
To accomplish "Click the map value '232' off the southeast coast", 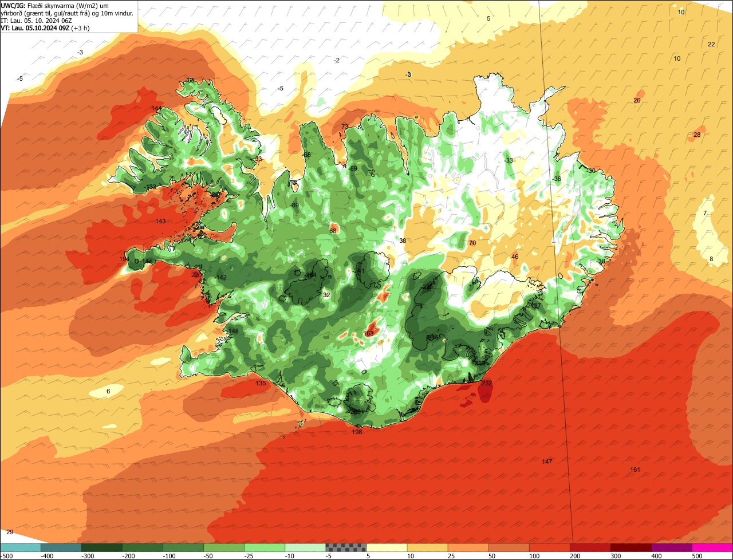I will pos(487,383).
